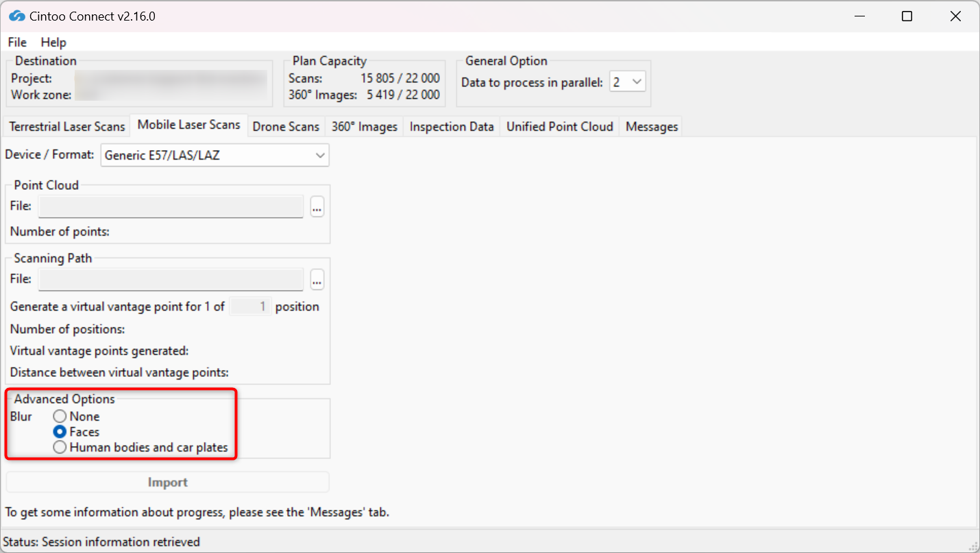Image resolution: width=980 pixels, height=553 pixels.
Task: Click the Virtual vantage points generated label
Action: pos(99,351)
